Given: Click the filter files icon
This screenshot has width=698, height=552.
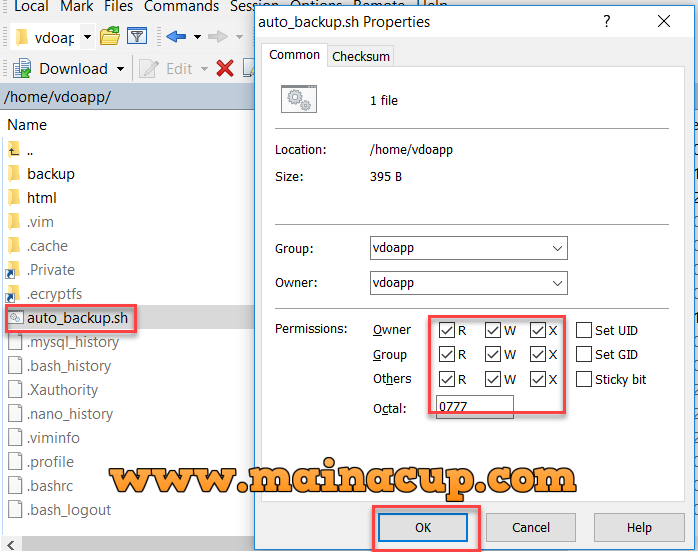Looking at the screenshot, I should (x=137, y=36).
